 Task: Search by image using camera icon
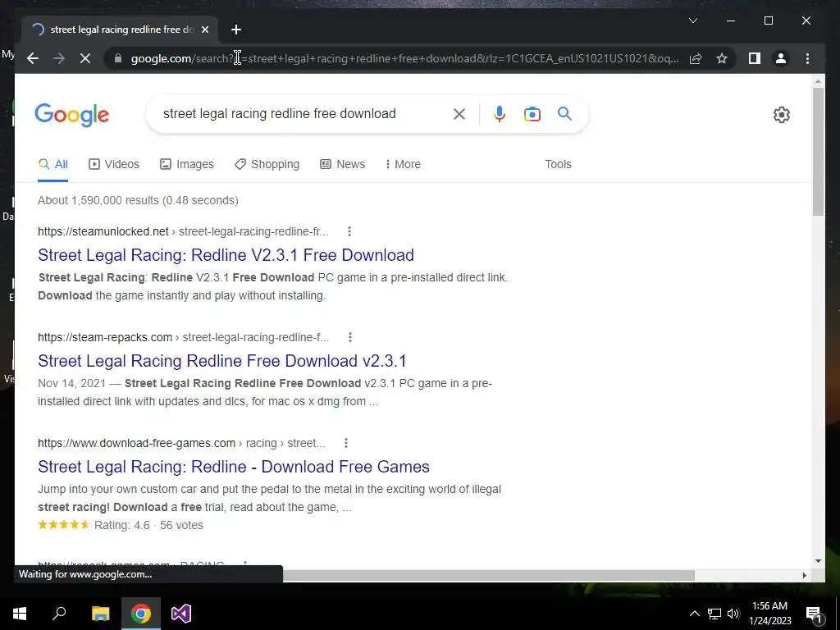pyautogui.click(x=532, y=113)
